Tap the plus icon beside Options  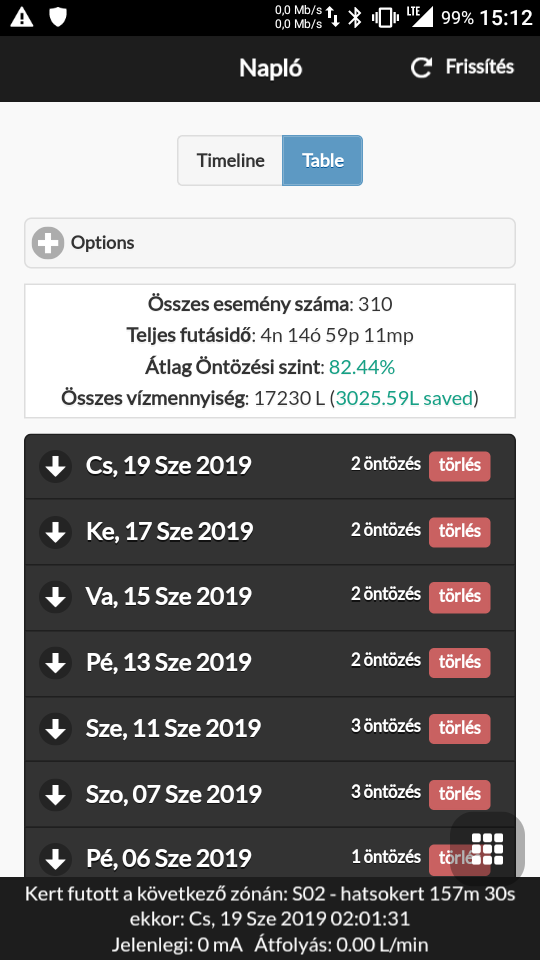point(48,243)
